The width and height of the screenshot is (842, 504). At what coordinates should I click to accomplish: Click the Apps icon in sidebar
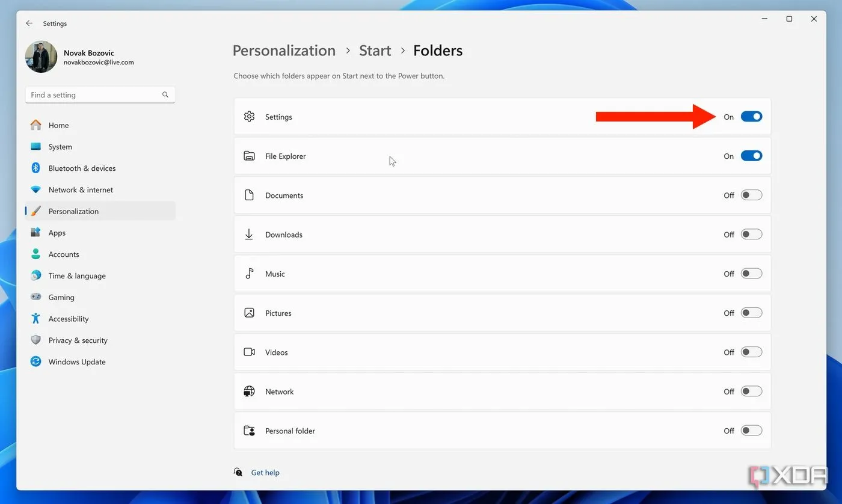(x=36, y=233)
